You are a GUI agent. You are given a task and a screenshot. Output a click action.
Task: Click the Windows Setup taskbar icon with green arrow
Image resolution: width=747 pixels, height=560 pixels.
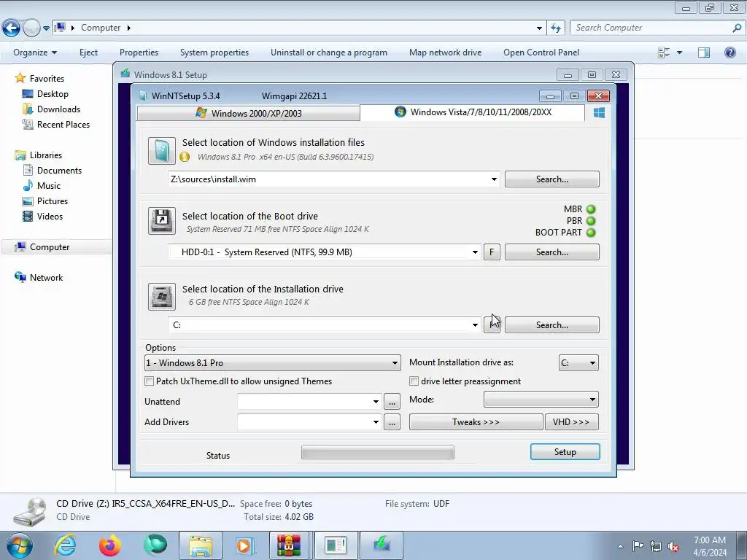pyautogui.click(x=381, y=545)
